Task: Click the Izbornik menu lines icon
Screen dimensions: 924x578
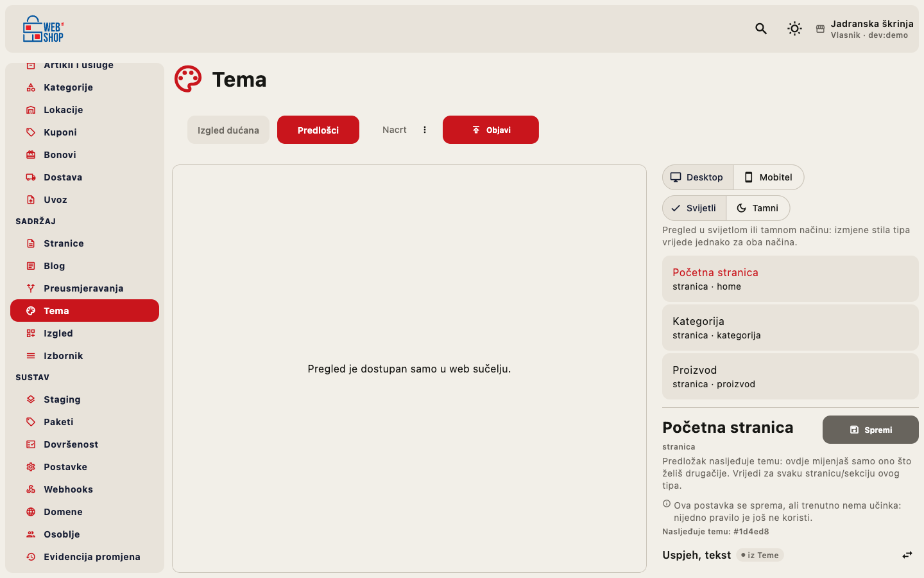Action: (31, 356)
